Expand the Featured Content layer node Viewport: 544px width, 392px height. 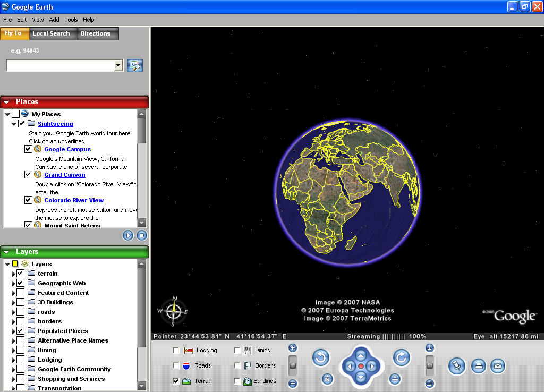coord(13,293)
